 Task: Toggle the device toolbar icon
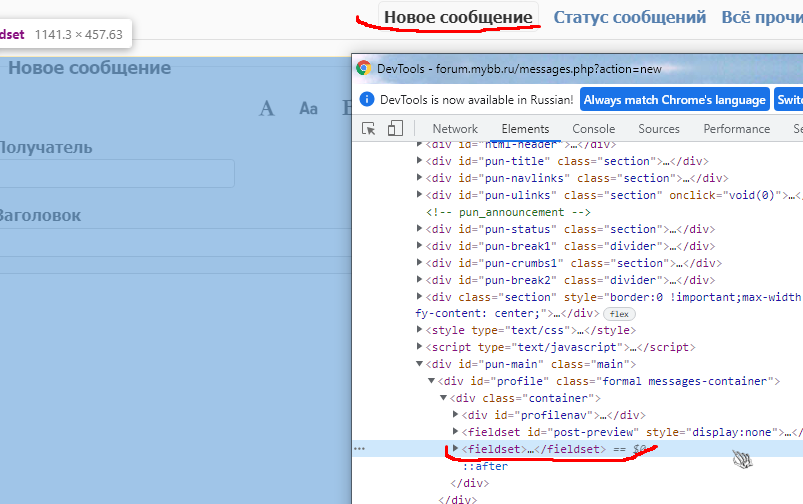coord(395,128)
